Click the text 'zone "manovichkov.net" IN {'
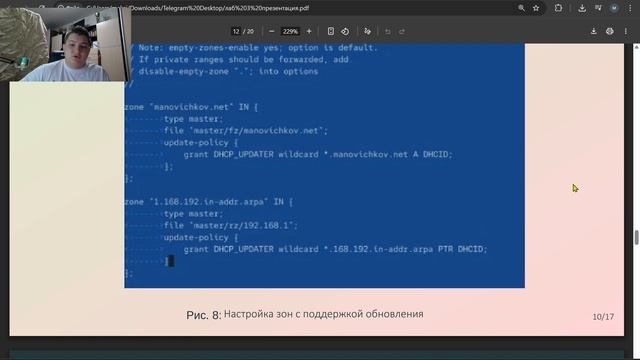Screen dimensions: 640x360 click(x=191, y=107)
